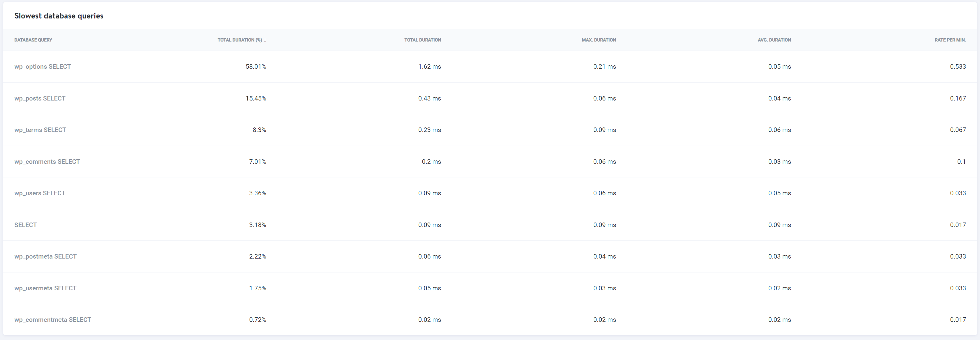The image size is (980, 340).
Task: Open the wp_users SELECT query
Action: [x=40, y=193]
